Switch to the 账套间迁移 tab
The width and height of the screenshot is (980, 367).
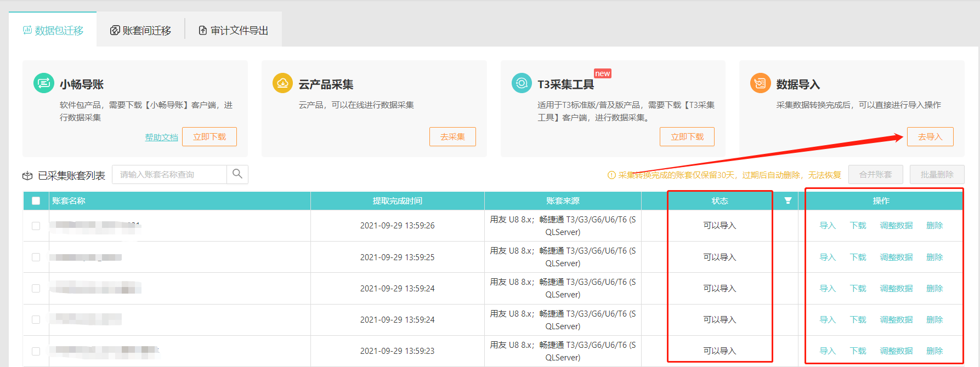(141, 30)
